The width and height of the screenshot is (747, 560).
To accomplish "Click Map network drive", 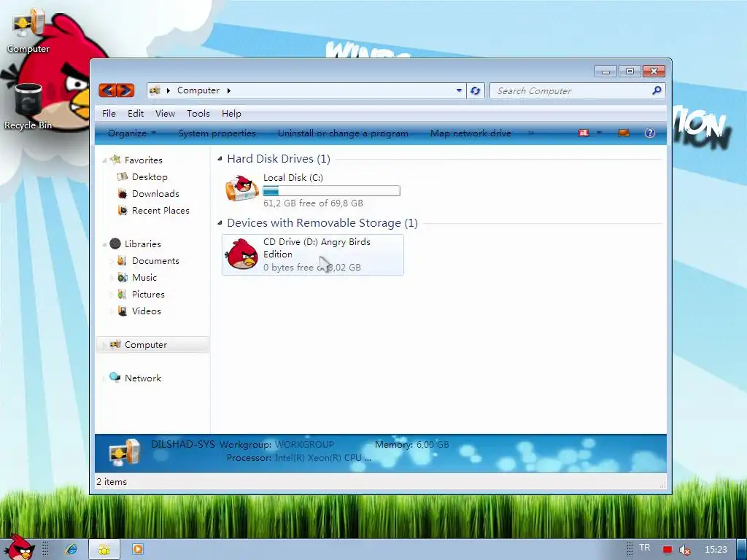I will pos(471,133).
